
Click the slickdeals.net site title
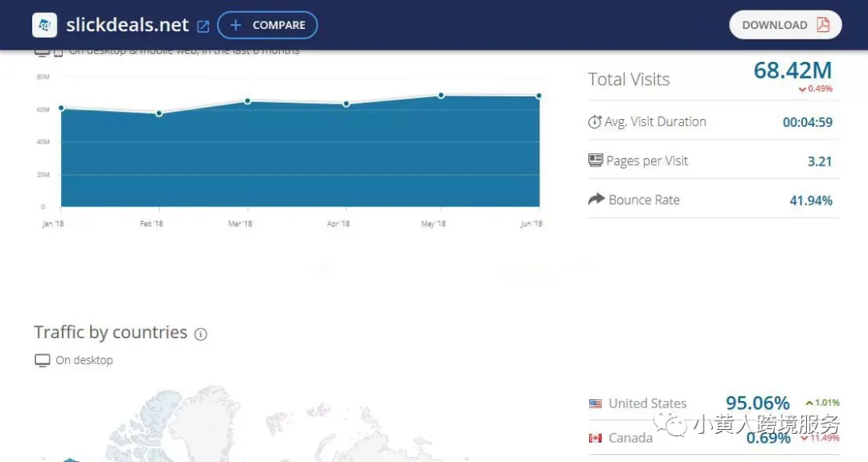tap(127, 25)
